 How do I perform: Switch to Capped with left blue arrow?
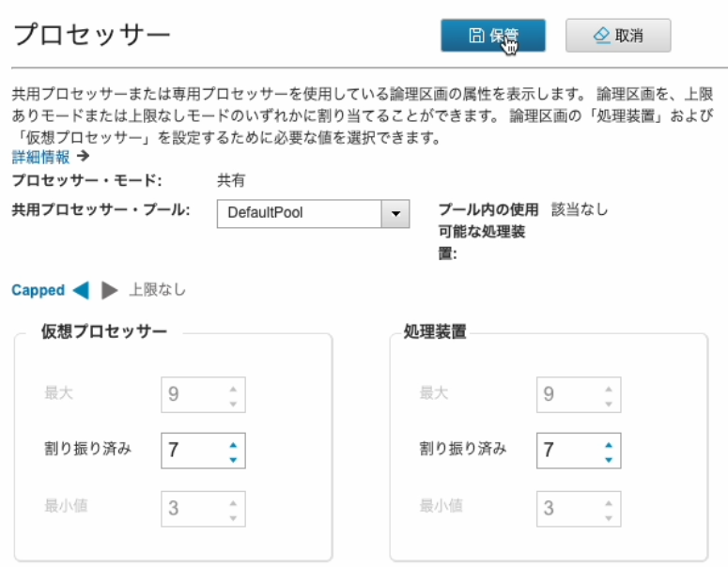[81, 290]
